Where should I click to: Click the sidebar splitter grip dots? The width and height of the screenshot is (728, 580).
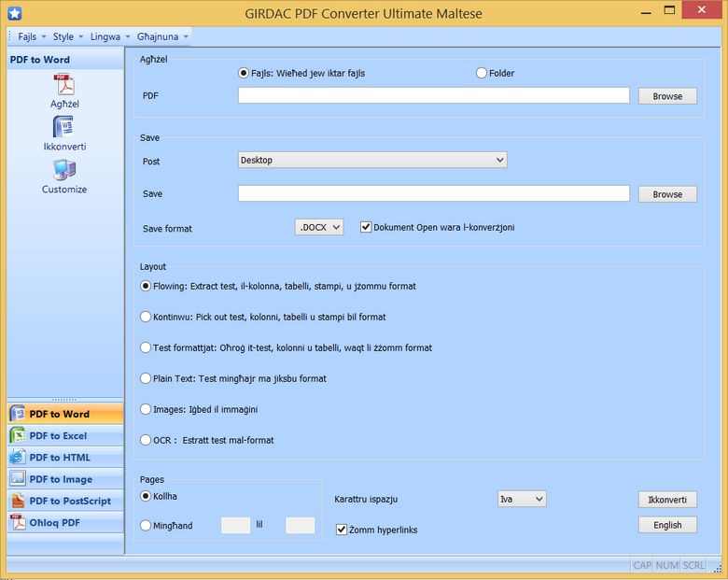(64, 400)
